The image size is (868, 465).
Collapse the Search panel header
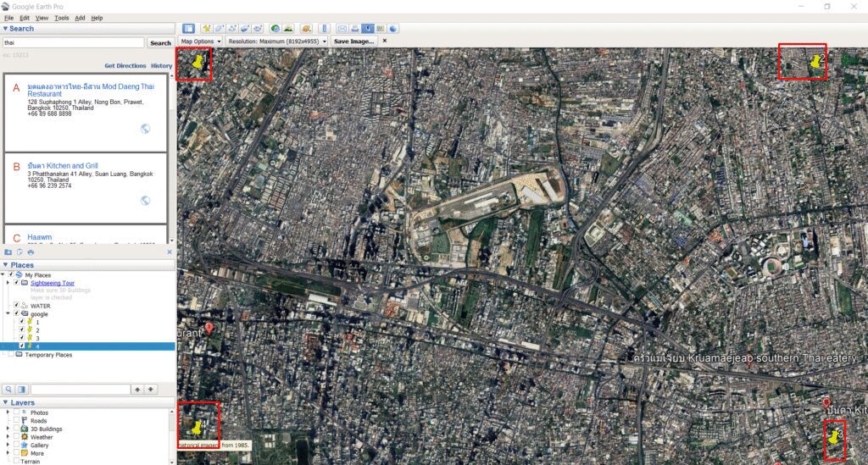(x=87, y=28)
